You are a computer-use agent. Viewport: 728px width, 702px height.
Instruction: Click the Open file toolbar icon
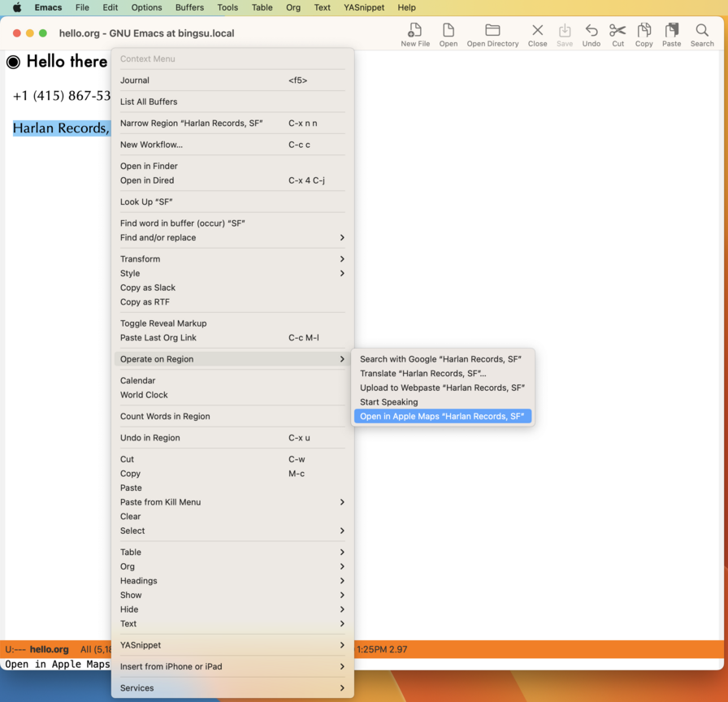(x=448, y=31)
